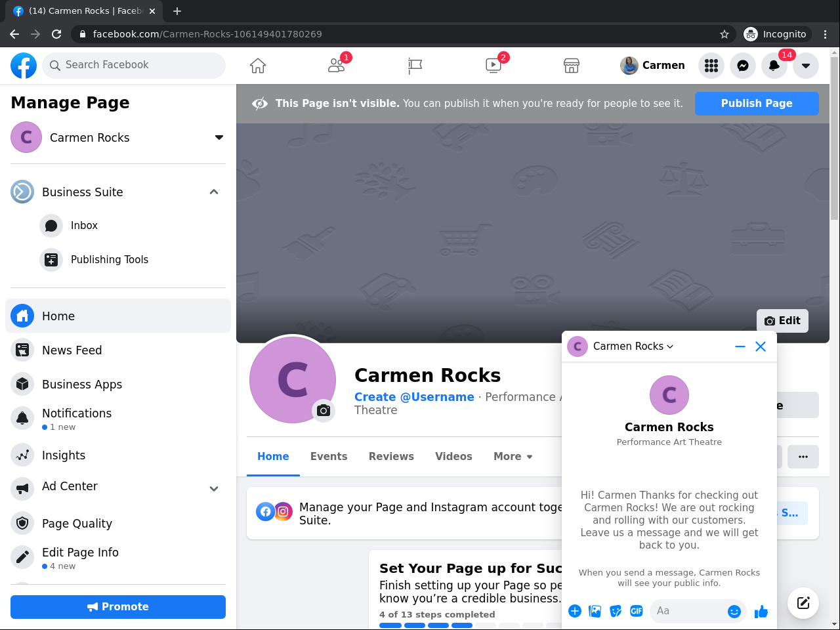This screenshot has width=840, height=630.
Task: Click the Publish Page button
Action: click(757, 103)
